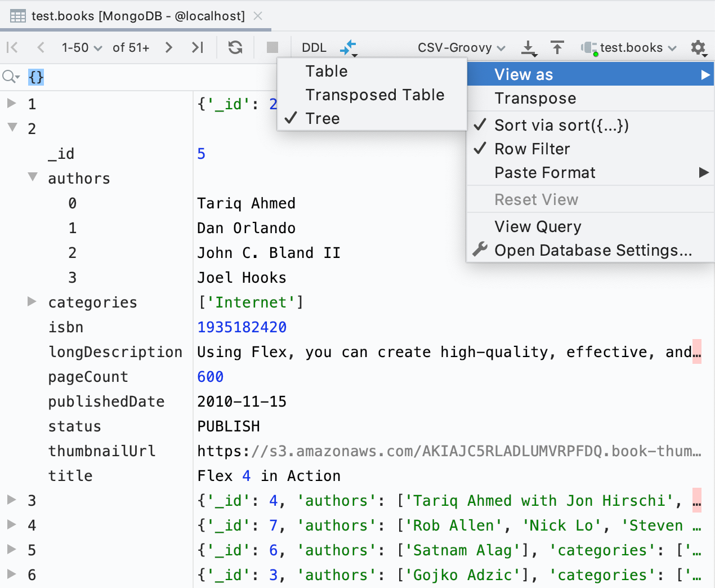Collapse the authors node
The height and width of the screenshot is (588, 715).
pos(33,177)
